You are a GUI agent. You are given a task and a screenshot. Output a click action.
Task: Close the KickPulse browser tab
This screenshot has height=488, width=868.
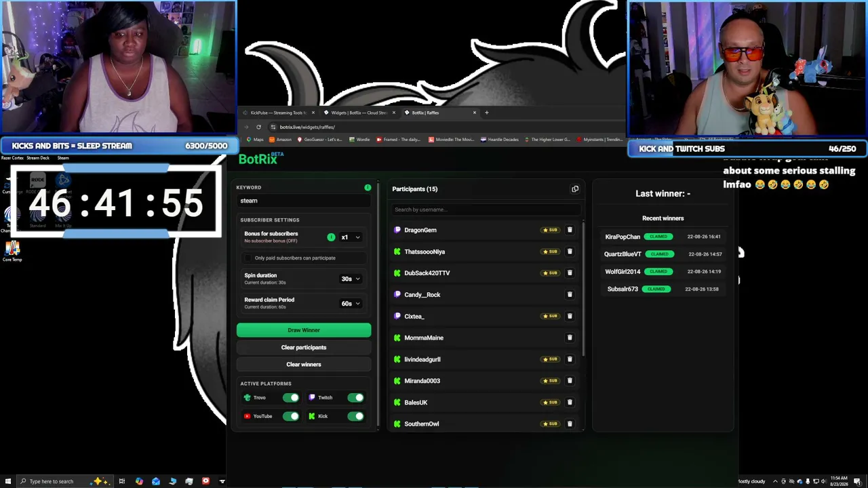click(313, 113)
